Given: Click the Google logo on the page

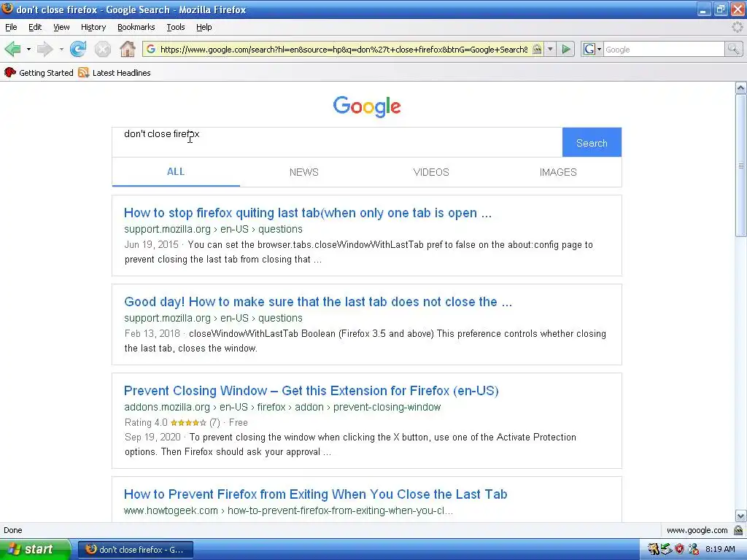Looking at the screenshot, I should click(x=367, y=106).
